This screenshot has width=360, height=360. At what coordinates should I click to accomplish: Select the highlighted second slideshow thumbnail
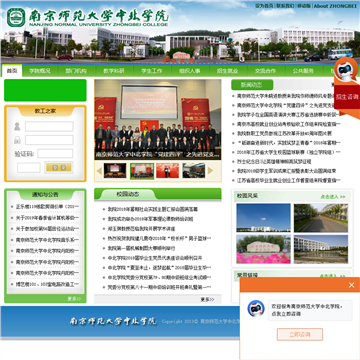(142, 171)
